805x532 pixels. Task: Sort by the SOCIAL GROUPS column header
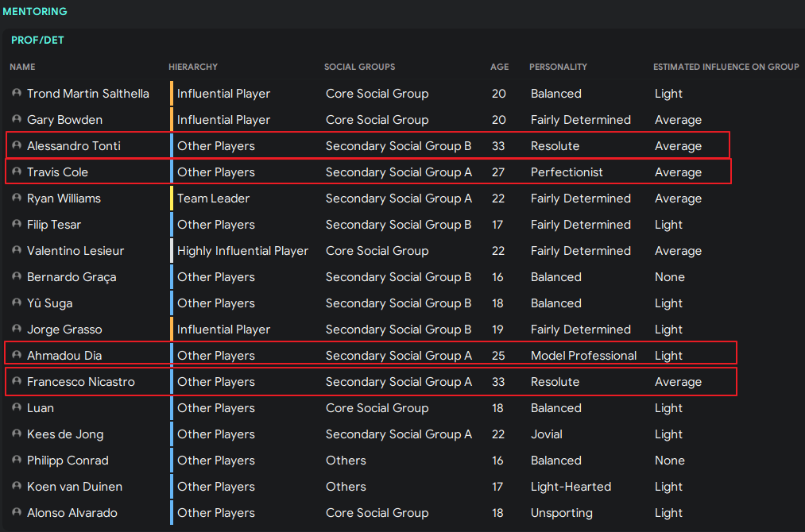click(x=359, y=67)
